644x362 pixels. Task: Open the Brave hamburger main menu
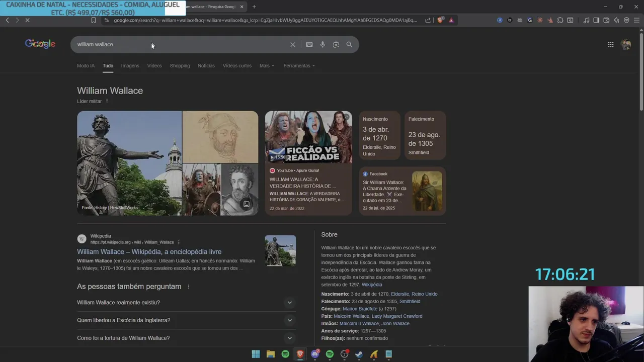point(636,20)
